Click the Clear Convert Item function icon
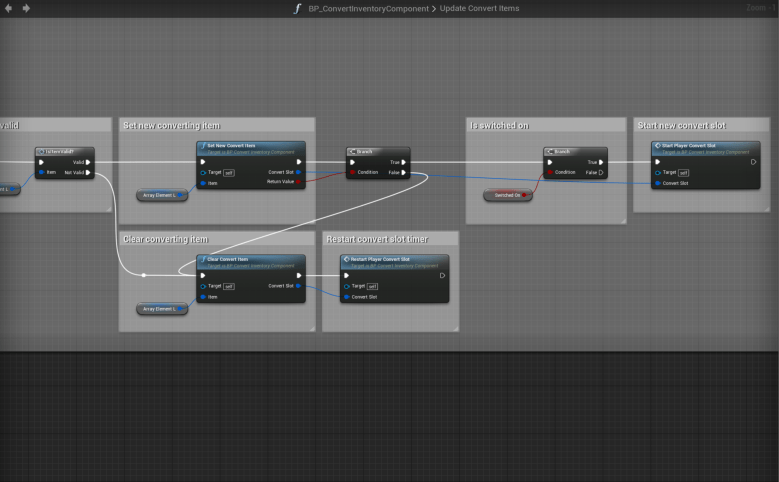Screen dimensions: 779x482 202,259
